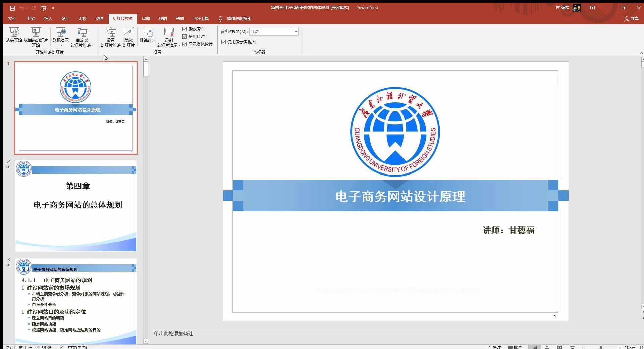
Task: Click thumbnail pane scroll-up arrow
Action: coord(146,59)
